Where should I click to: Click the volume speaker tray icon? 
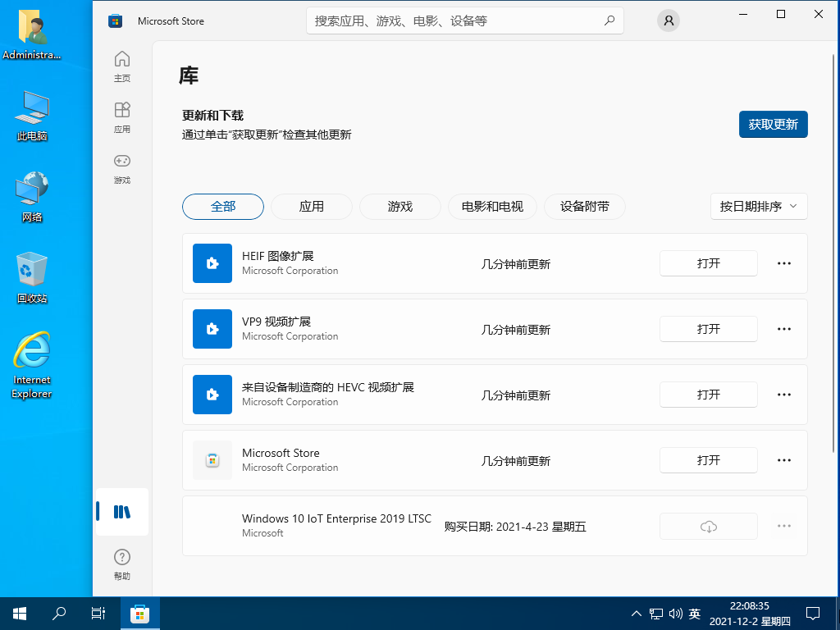676,614
